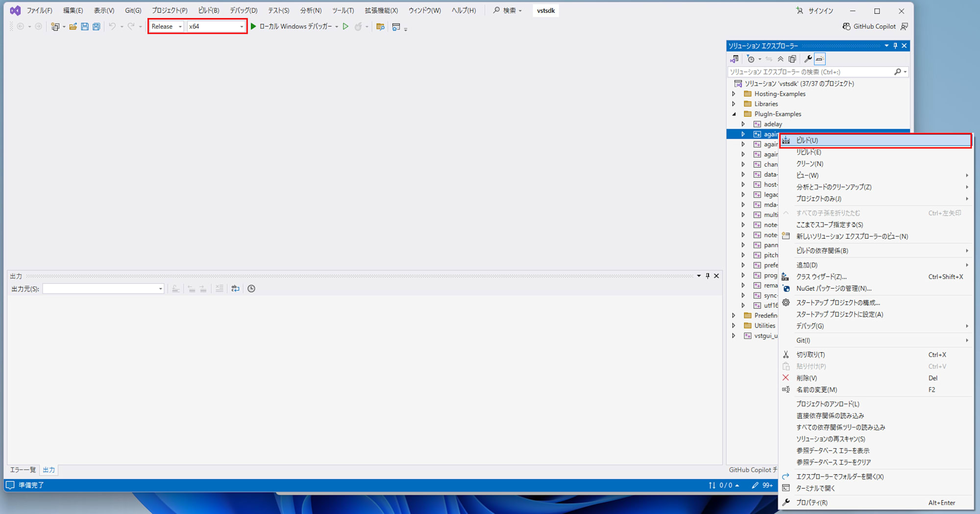
Task: Toggle the preview selected items icon
Action: coord(820,59)
